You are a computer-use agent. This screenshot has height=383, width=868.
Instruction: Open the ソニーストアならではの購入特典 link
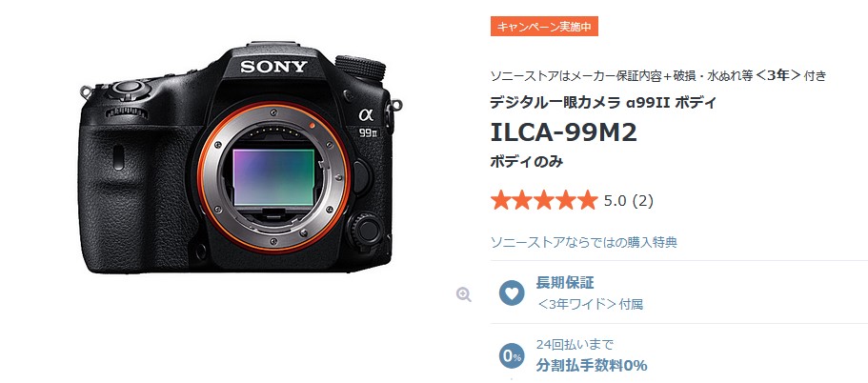pyautogui.click(x=584, y=242)
